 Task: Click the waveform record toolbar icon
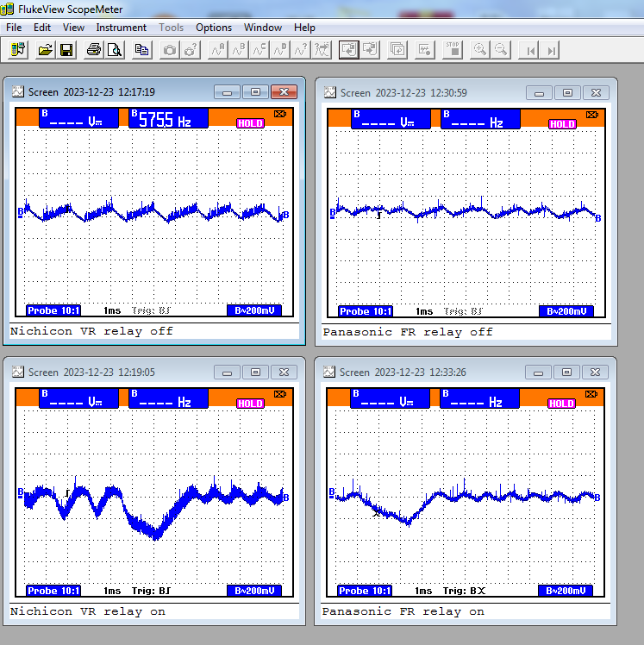(x=425, y=50)
